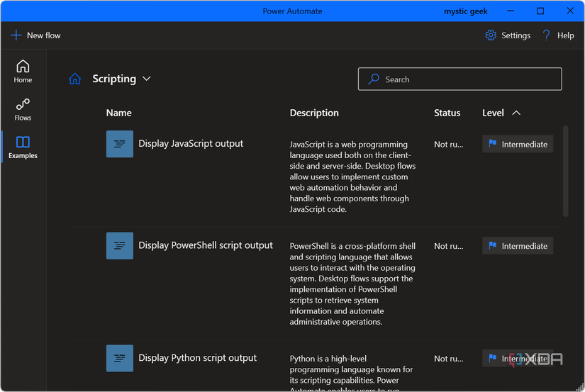Screen dimensions: 585x392
Task: Click the Display JavaScript output flow icon
Action: pyautogui.click(x=120, y=144)
